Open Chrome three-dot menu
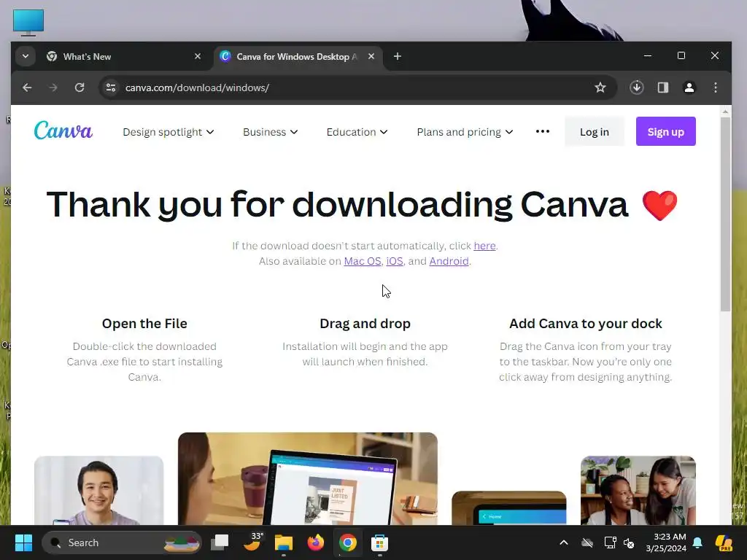 [716, 87]
